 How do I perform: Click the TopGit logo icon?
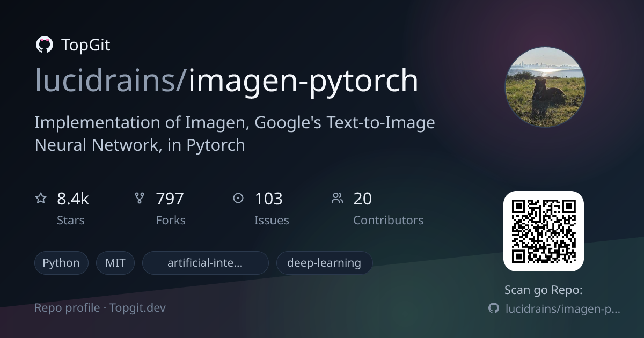pos(44,45)
